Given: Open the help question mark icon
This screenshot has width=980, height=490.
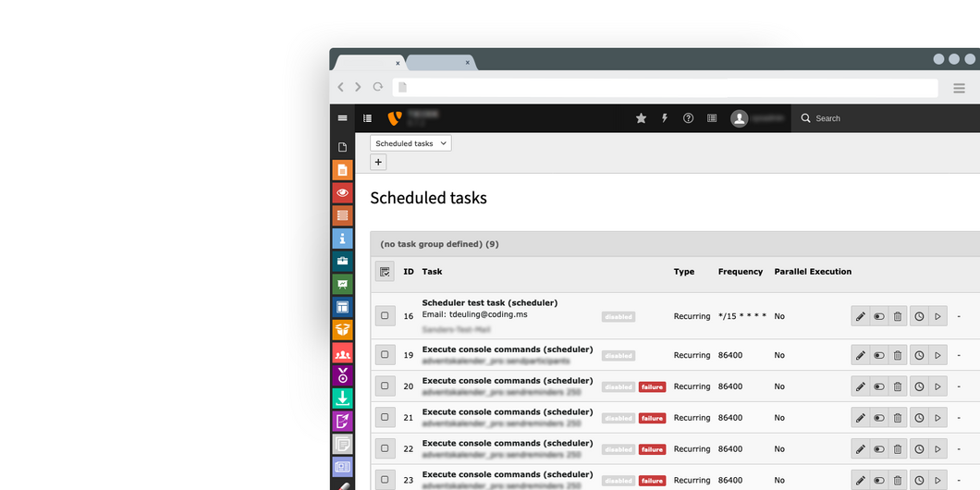Looking at the screenshot, I should coord(688,118).
